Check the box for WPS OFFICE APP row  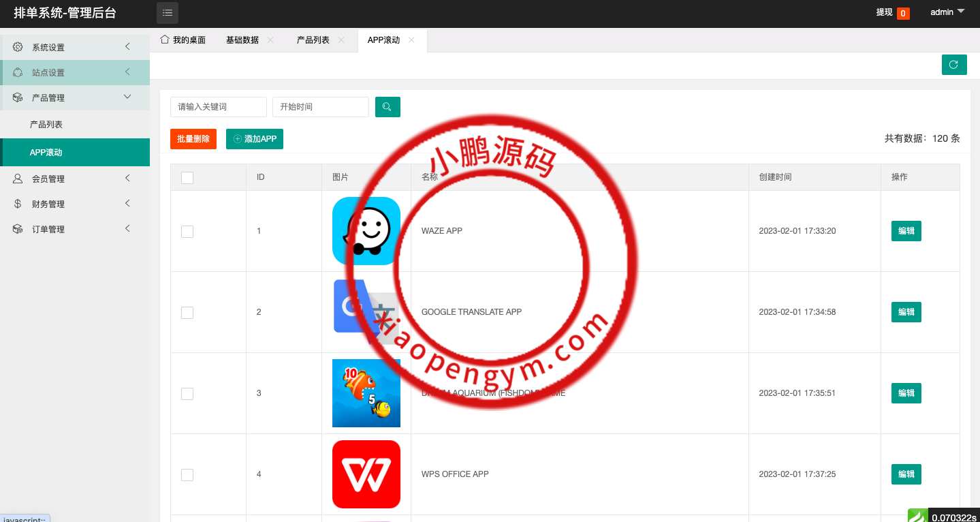pyautogui.click(x=187, y=475)
